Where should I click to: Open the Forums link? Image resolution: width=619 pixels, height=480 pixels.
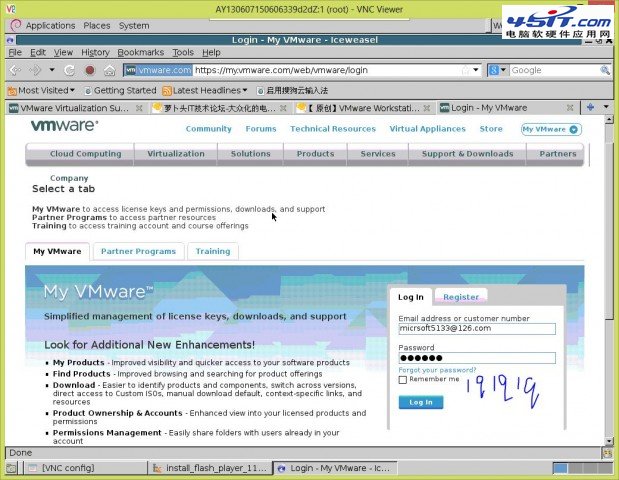coord(261,129)
